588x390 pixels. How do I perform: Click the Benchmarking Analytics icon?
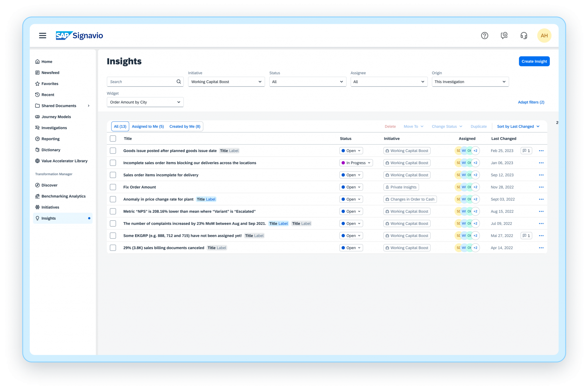37,196
